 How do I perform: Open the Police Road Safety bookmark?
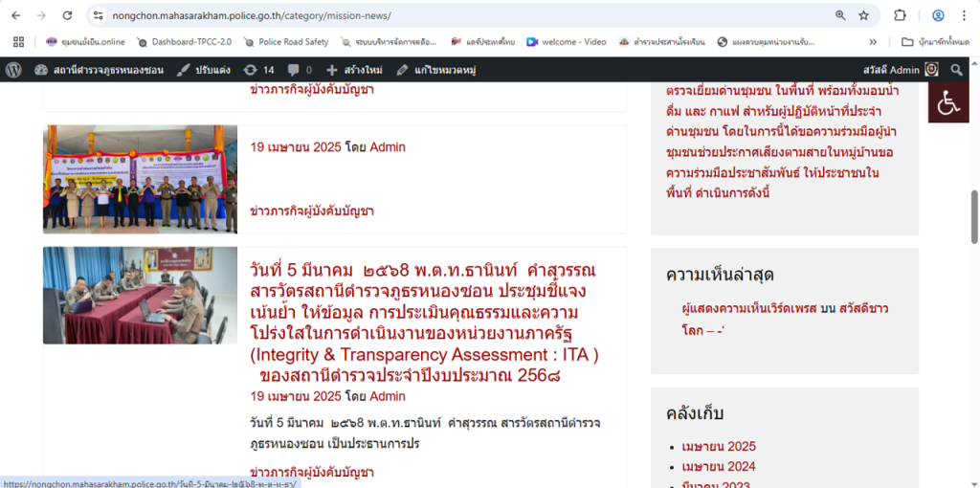point(286,42)
